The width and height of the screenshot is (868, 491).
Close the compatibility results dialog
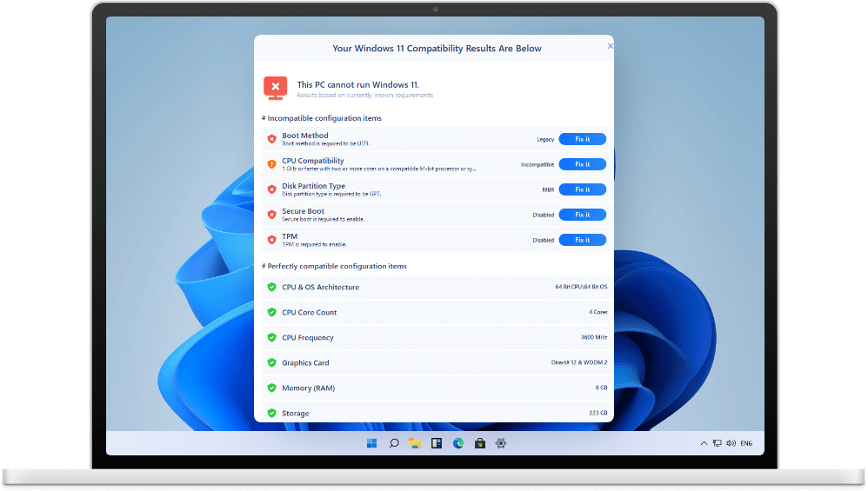point(610,46)
